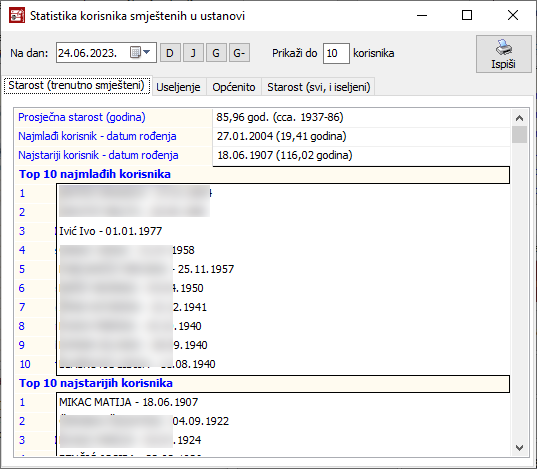
Task: Click the scrollbar up arrow
Action: click(519, 118)
